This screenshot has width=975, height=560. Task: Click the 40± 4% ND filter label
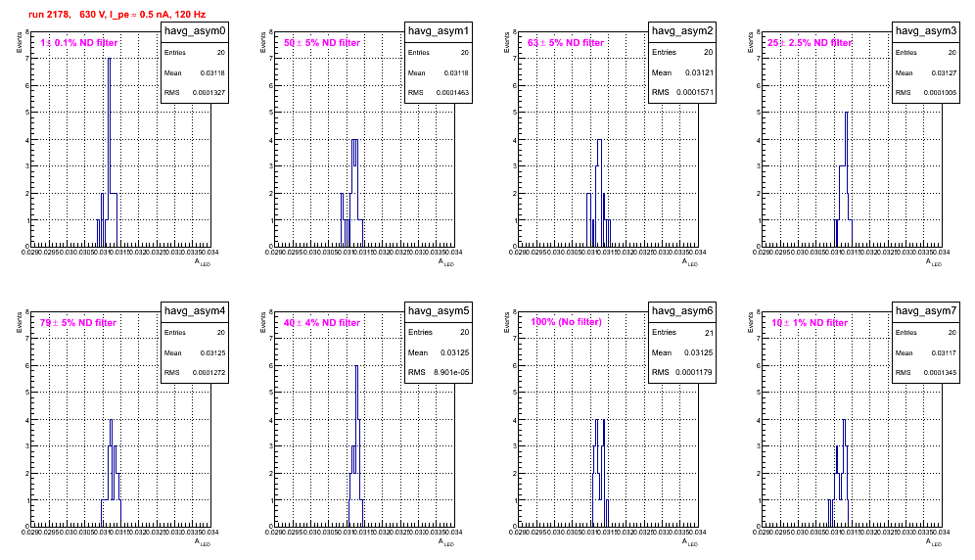(x=322, y=323)
